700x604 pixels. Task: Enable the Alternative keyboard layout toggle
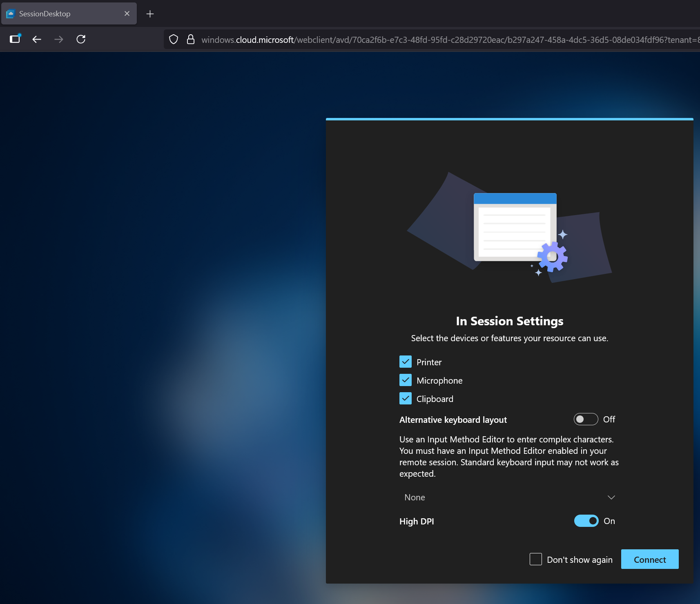(586, 419)
